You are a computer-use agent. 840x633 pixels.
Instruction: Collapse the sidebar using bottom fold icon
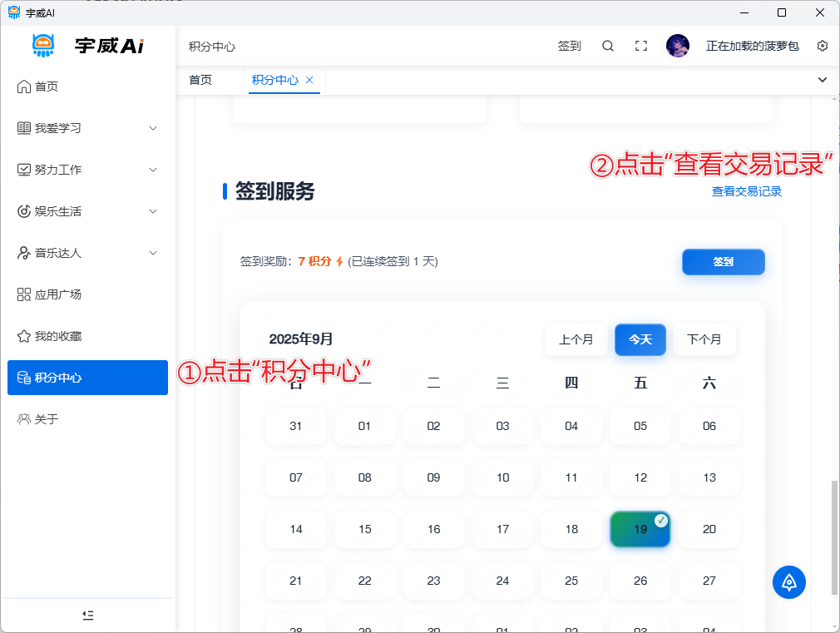pyautogui.click(x=87, y=615)
